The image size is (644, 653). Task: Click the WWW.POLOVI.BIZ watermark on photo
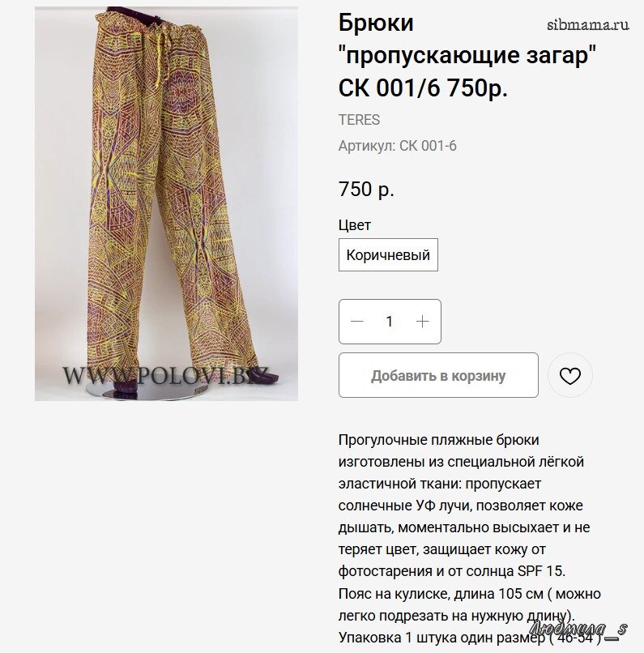pyautogui.click(x=165, y=375)
